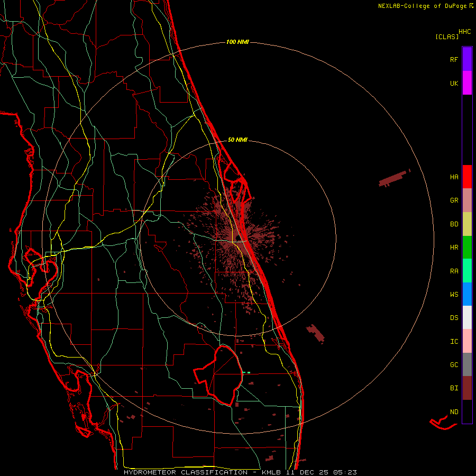Viewport: 476px width, 476px height.
Task: Click the HR green legend color block
Action: (x=467, y=247)
